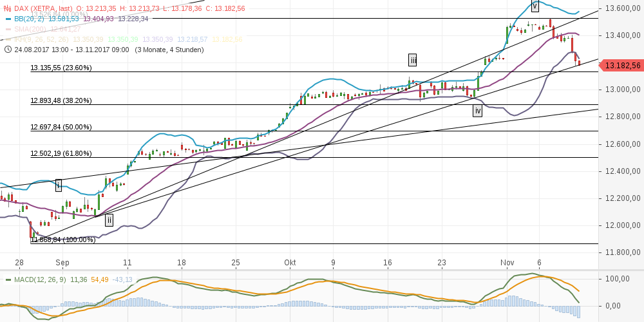Click the Elliott wave 'v' label box
Screen dimensions: 644x322
coord(535,6)
